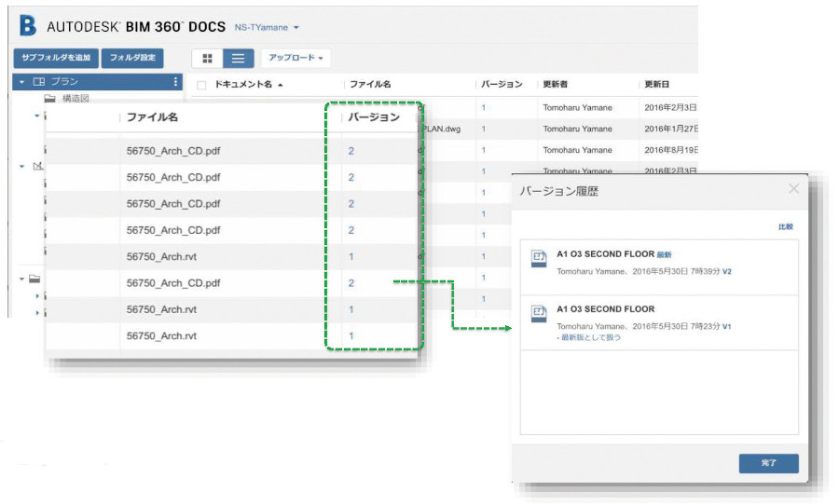This screenshot has width=839, height=504.
Task: Tick the select-all documents checkbox
Action: tap(201, 85)
